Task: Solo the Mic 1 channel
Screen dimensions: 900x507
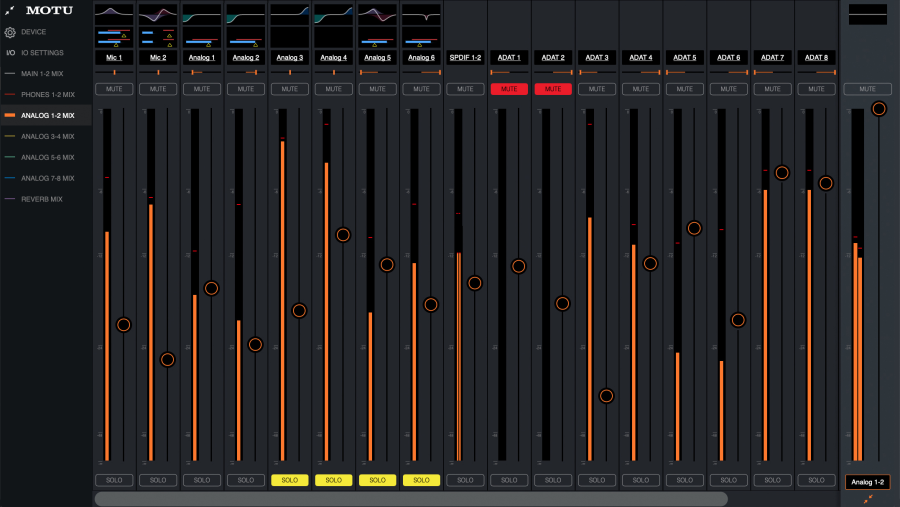Action: [114, 480]
